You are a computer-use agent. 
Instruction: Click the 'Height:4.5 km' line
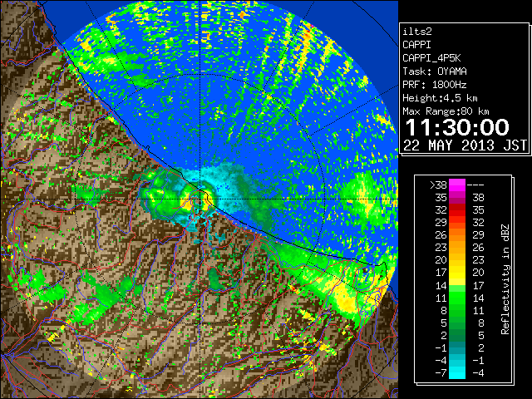coord(440,98)
